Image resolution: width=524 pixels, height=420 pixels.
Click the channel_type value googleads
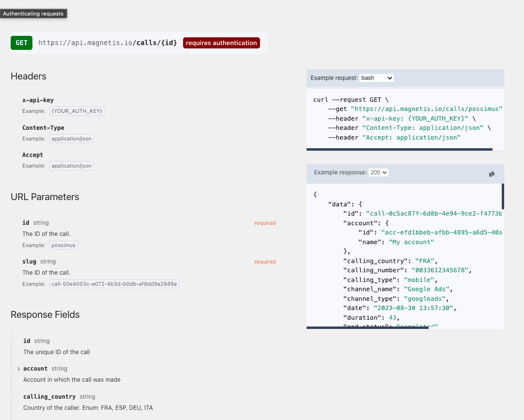click(x=425, y=299)
